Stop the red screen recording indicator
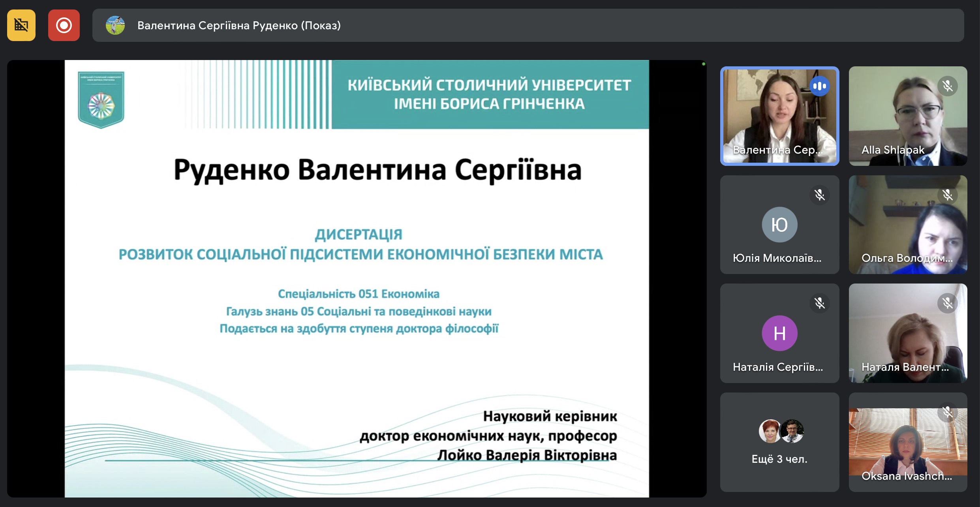This screenshot has height=507, width=980. 64,25
